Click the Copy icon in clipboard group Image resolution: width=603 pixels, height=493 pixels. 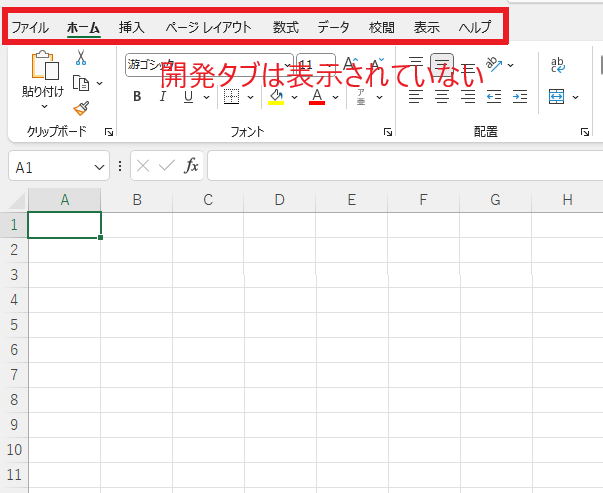(81, 83)
